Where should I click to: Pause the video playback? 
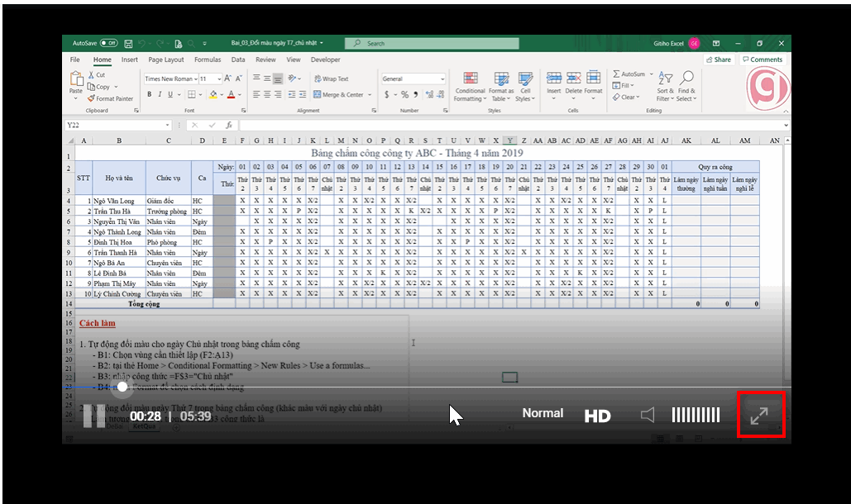click(x=94, y=416)
